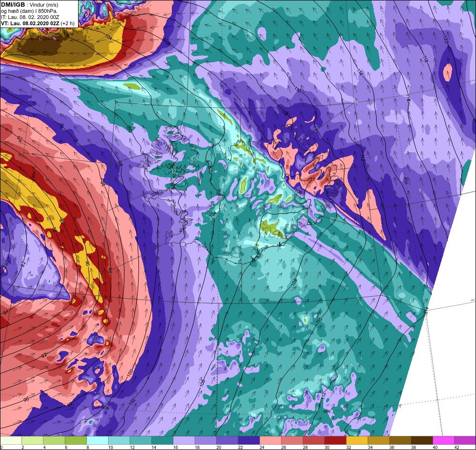The width and height of the screenshot is (476, 450).
Task: Click the light green 2–4 m/s legend swatch
Action: click(x=32, y=440)
